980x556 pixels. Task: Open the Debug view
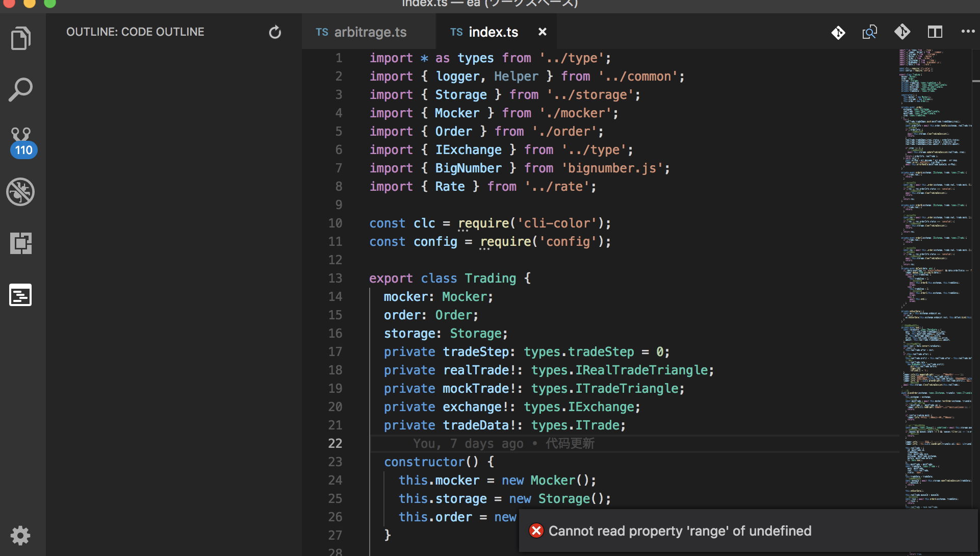[20, 192]
